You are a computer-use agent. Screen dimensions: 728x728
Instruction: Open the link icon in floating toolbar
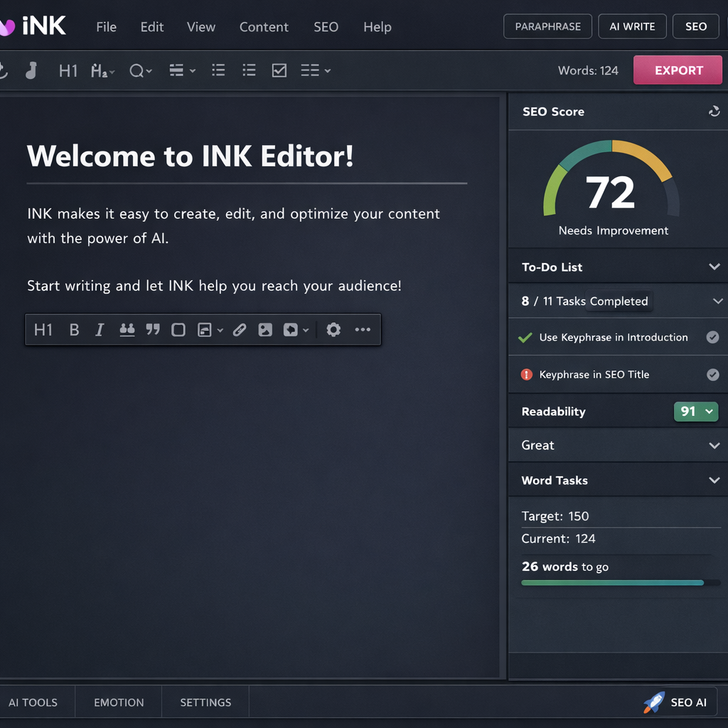(x=240, y=329)
